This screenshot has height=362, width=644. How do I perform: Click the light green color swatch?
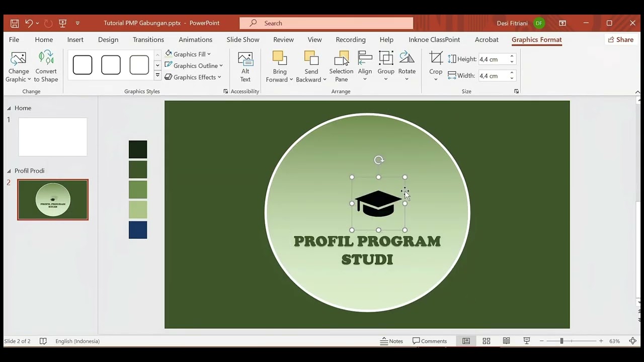click(x=138, y=210)
